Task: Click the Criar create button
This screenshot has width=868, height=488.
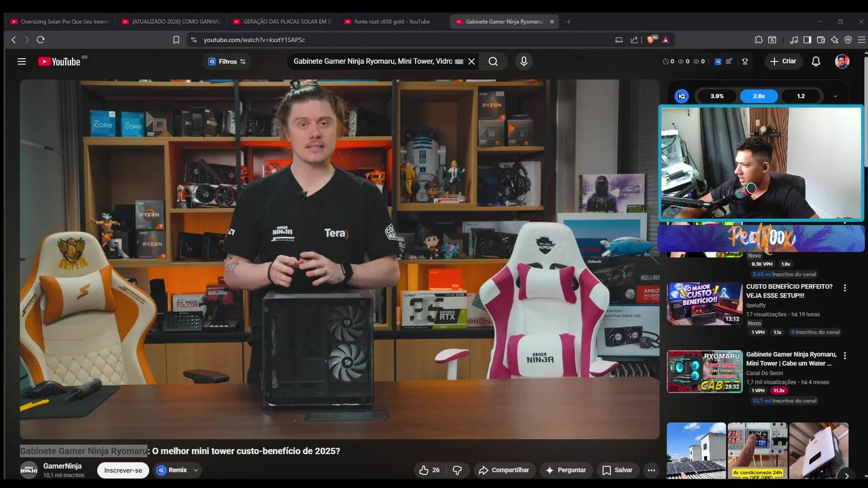Action: tap(783, 62)
